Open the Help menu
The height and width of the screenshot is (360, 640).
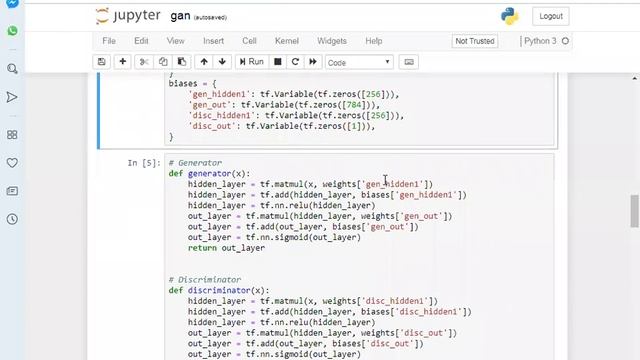(373, 41)
